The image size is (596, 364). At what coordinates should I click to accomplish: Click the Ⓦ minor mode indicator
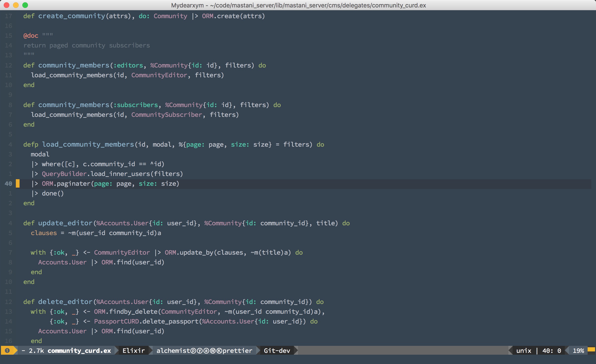(x=213, y=351)
